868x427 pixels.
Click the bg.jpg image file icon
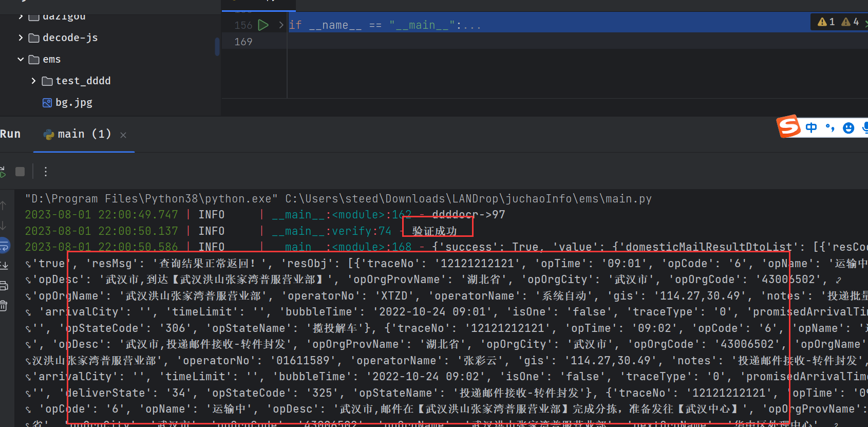pyautogui.click(x=47, y=103)
